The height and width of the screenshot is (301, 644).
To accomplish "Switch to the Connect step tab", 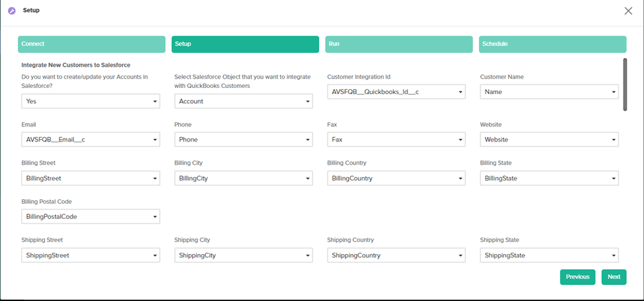I will click(91, 44).
